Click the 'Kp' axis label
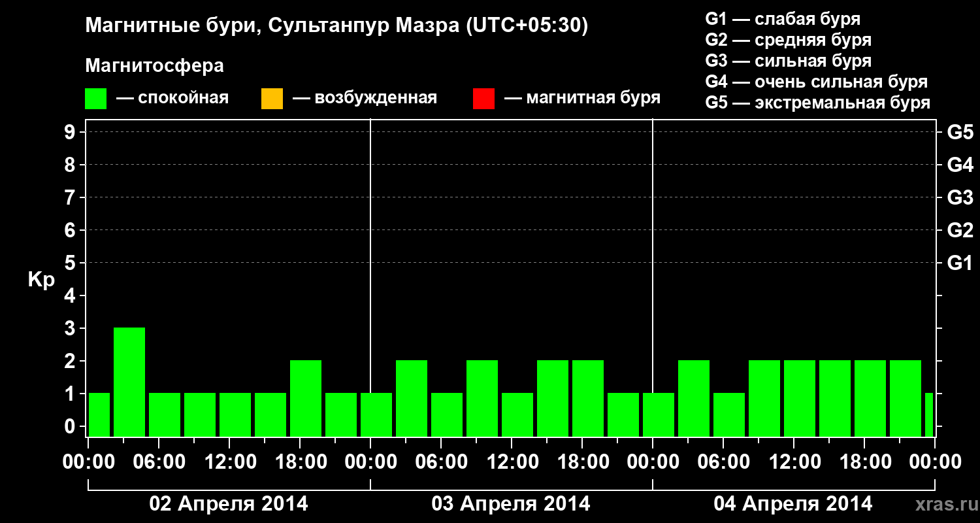This screenshot has height=523, width=980. [41, 280]
